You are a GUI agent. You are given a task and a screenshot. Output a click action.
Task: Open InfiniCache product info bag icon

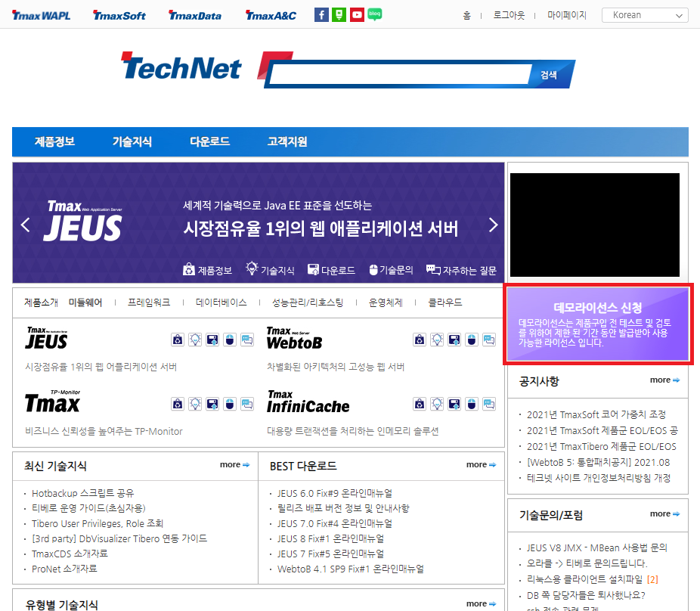[420, 405]
